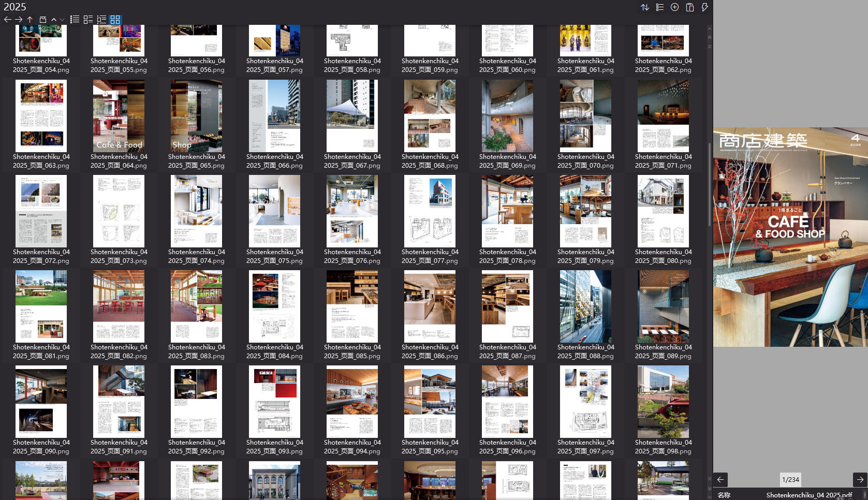Go to next page in PDF preview
This screenshot has width=868, height=500.
point(860,480)
